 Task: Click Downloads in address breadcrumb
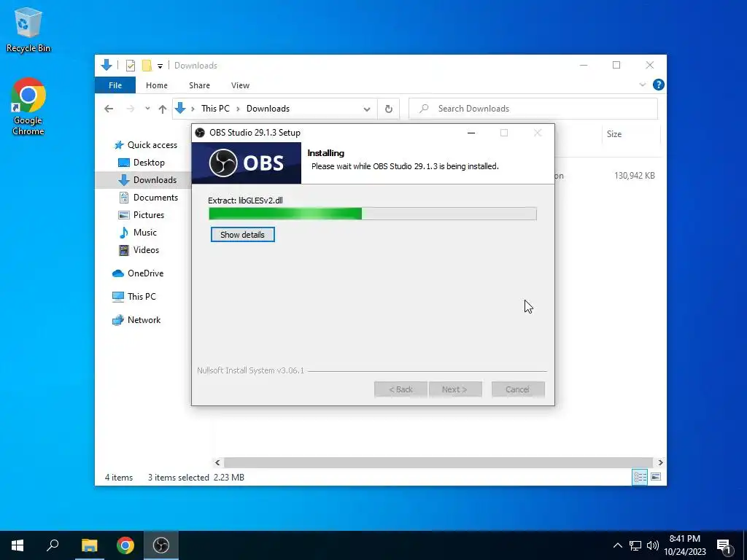[x=268, y=109]
